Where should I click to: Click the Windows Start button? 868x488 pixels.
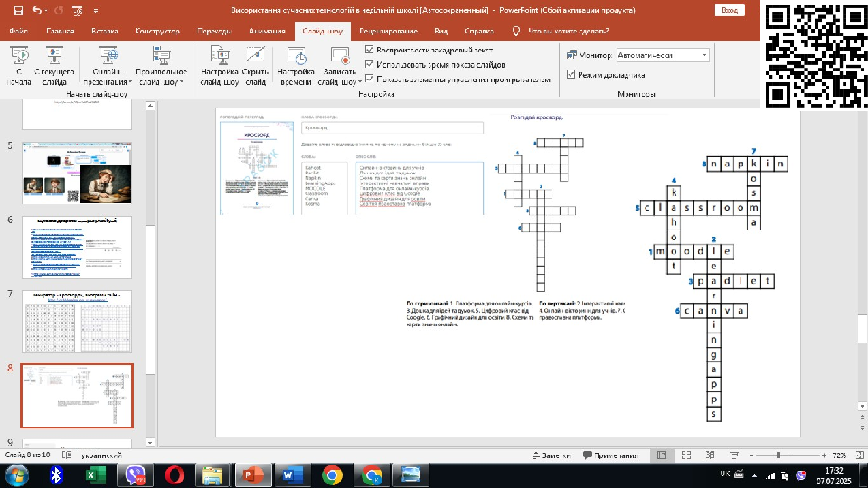(x=16, y=475)
